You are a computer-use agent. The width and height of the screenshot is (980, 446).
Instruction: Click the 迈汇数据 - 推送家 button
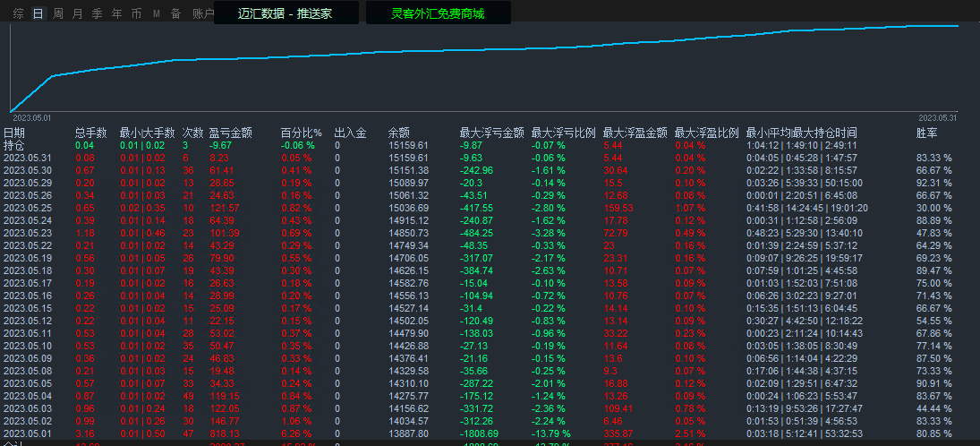click(x=286, y=13)
